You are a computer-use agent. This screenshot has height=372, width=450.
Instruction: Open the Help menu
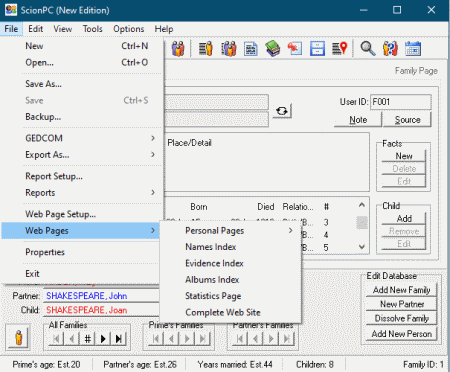[x=164, y=29]
